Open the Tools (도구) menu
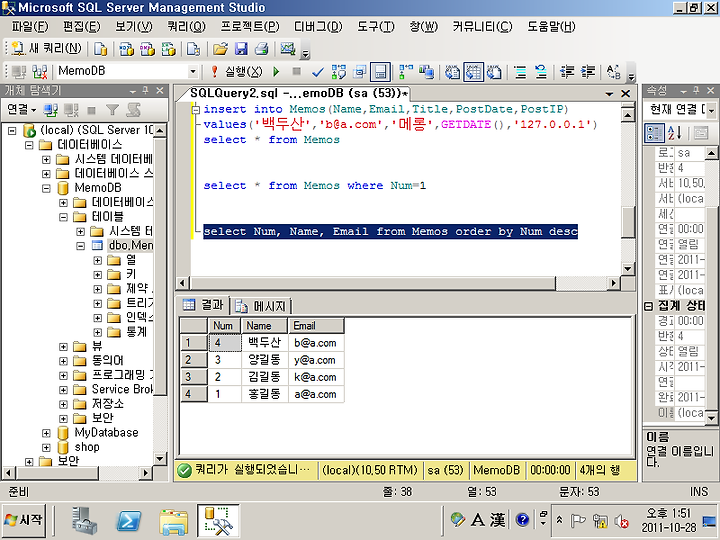The height and width of the screenshot is (540, 720). [x=376, y=27]
